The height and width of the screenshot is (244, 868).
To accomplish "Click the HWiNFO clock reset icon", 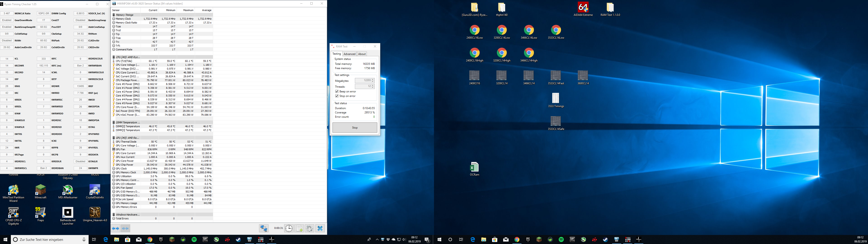I will click(289, 228).
